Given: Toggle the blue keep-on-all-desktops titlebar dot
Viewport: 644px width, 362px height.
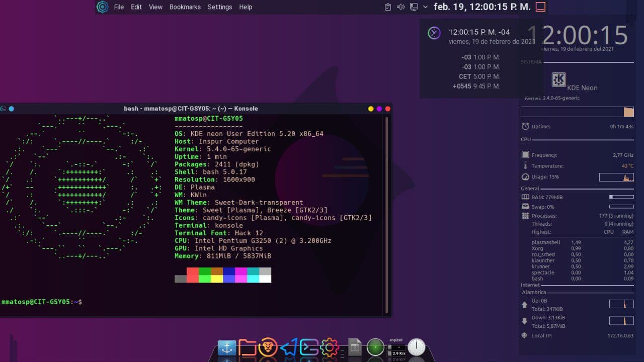Looking at the screenshot, I should click(x=12, y=109).
